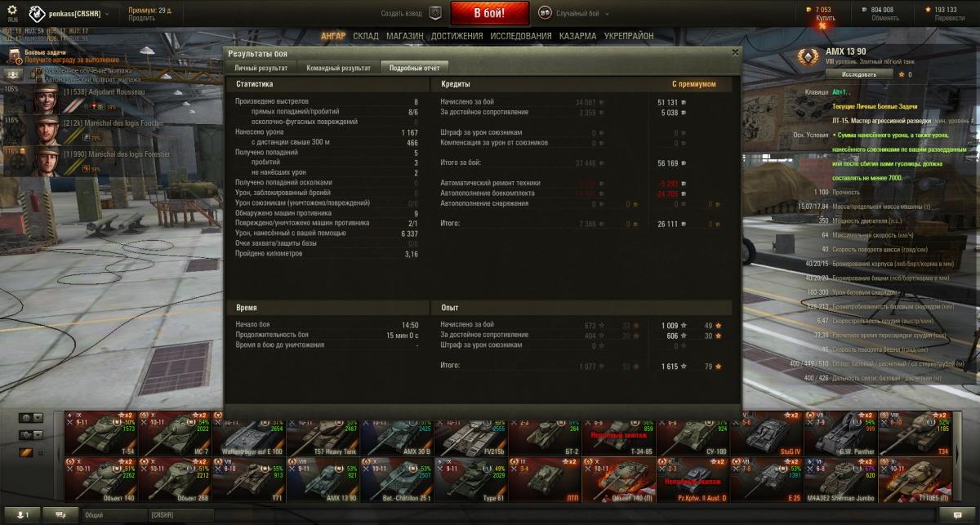980x525 pixels.
Task: Start battle with В бой! button
Action: point(490,13)
